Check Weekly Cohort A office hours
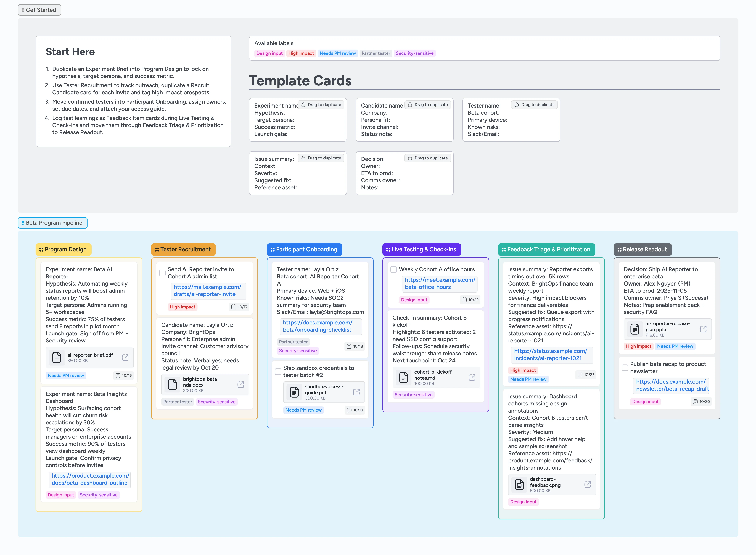Viewport: 756px width, 555px height. [393, 269]
